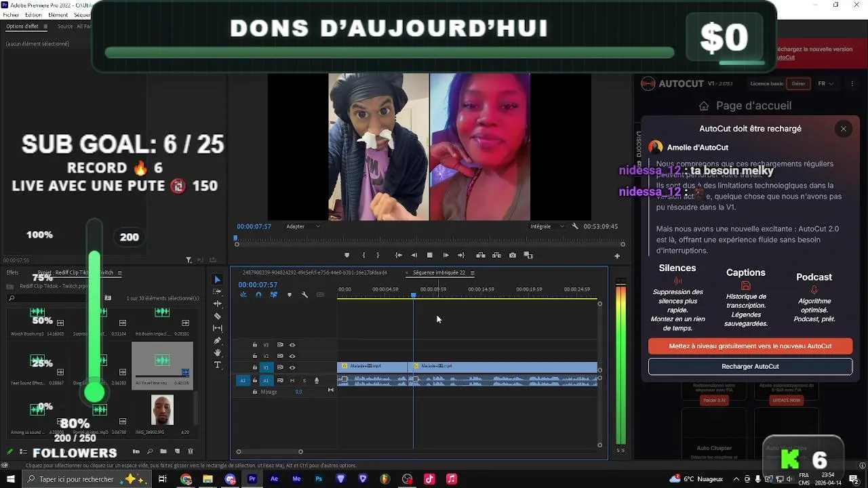Viewport: 868px width, 488px height.
Task: Select the Slip tool
Action: pos(218,328)
